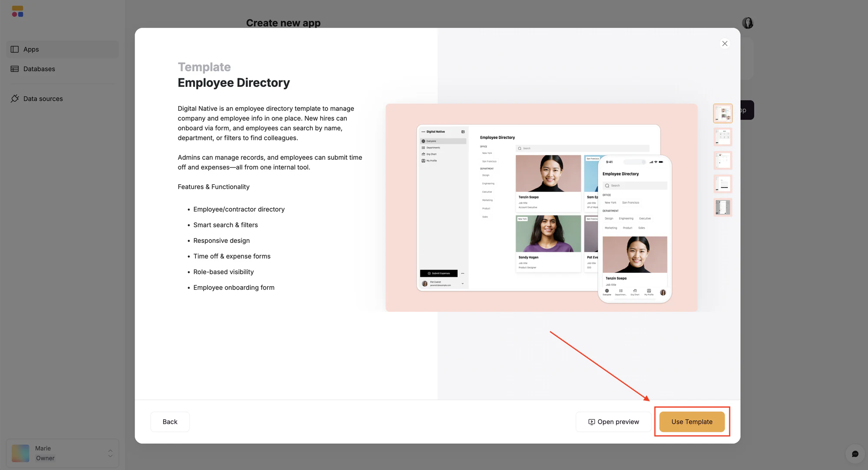Click the large template preview image
Image resolution: width=868 pixels, height=470 pixels.
tap(541, 208)
